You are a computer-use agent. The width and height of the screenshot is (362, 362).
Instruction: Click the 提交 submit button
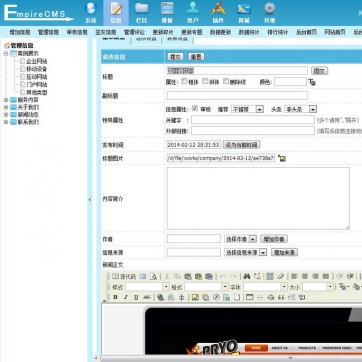click(x=175, y=57)
